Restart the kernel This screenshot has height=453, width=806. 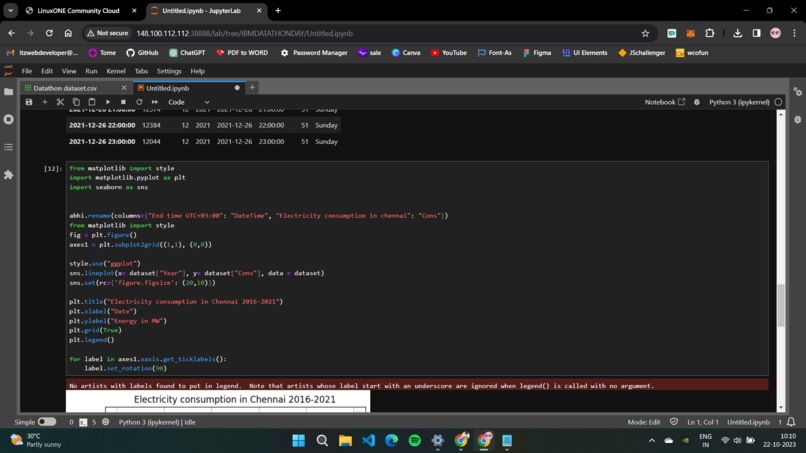pyautogui.click(x=139, y=102)
